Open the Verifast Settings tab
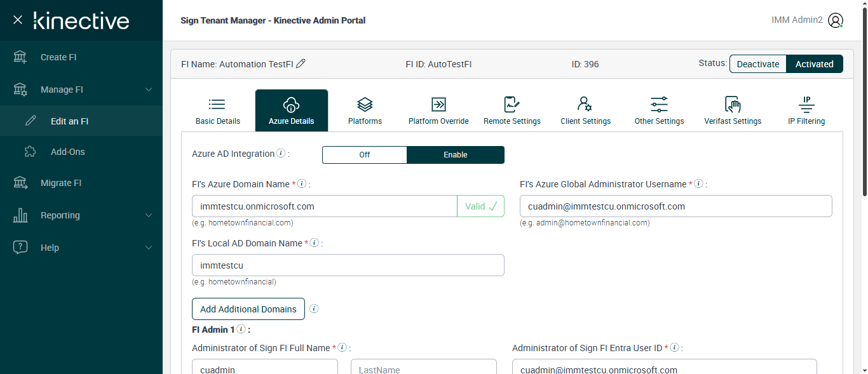This screenshot has height=374, width=868. [733, 110]
